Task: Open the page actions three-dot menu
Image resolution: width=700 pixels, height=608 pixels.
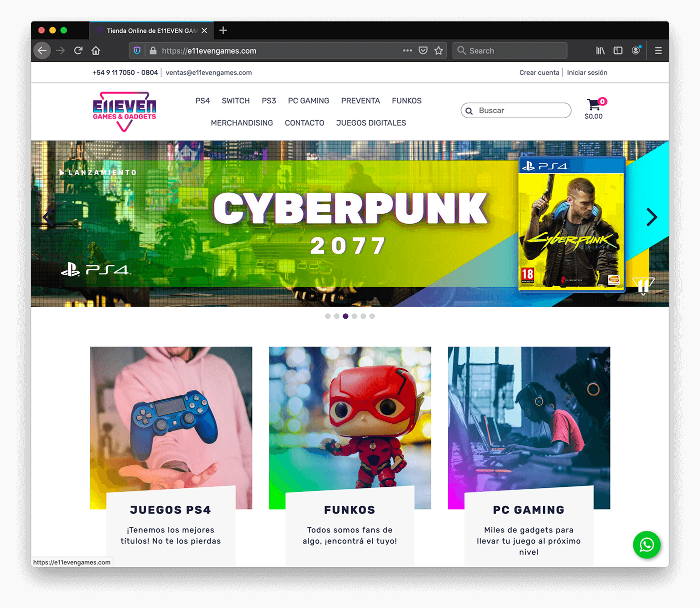Action: 407,51
